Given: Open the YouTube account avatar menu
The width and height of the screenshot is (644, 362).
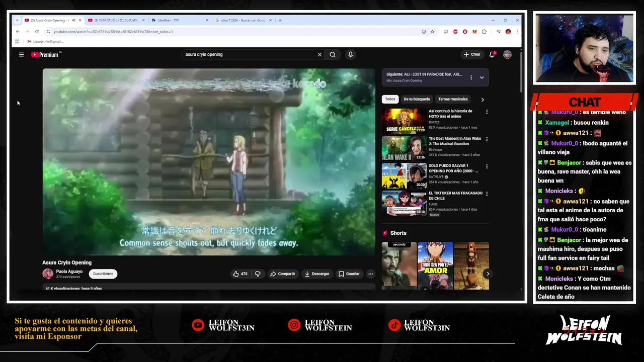Looking at the screenshot, I should coord(507,54).
